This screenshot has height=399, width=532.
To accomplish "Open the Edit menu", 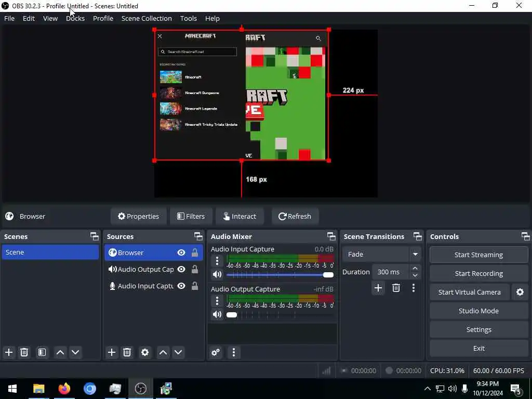I will [29, 18].
